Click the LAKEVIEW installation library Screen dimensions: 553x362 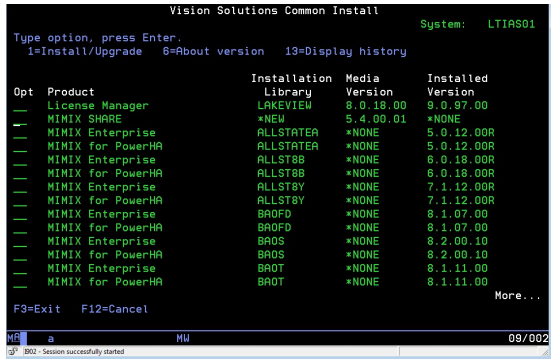point(284,105)
